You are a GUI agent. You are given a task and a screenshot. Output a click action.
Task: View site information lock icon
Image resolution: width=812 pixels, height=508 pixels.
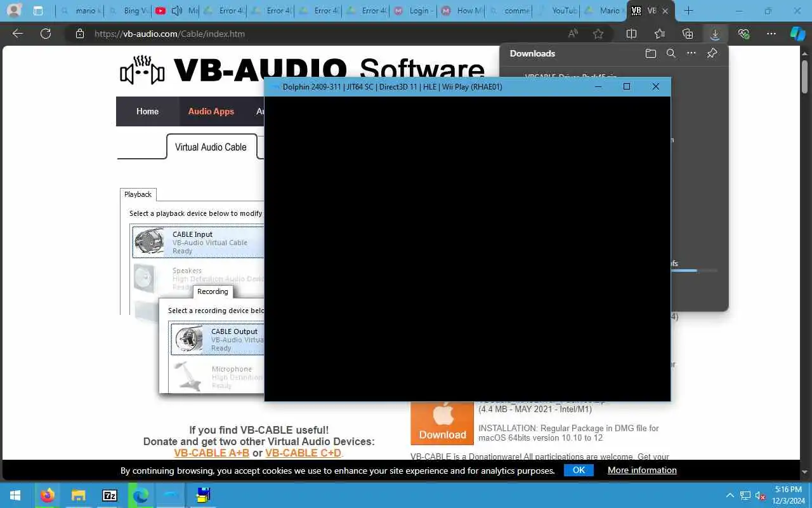point(79,34)
